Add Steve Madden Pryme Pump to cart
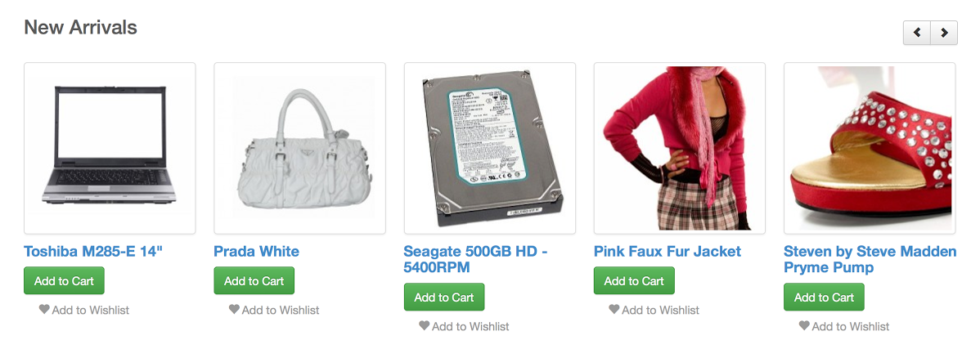 coord(825,297)
